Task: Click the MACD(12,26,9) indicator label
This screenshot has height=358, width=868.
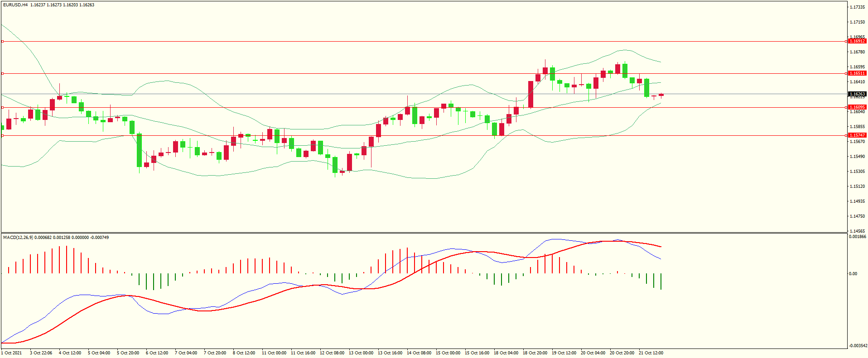Action: [18, 238]
